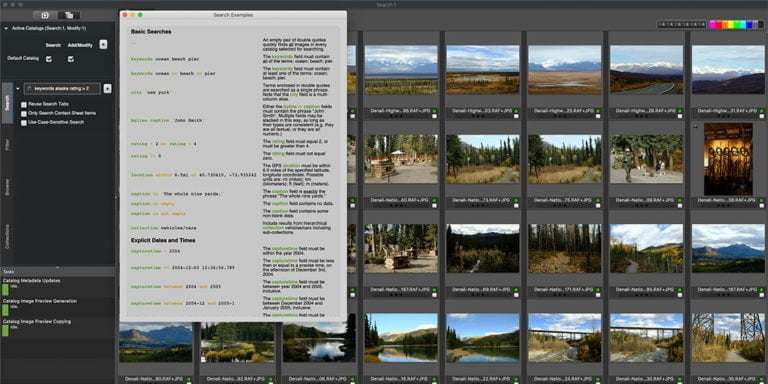Click Catalog Image Preview Generation progress indicator

[x=5, y=311]
